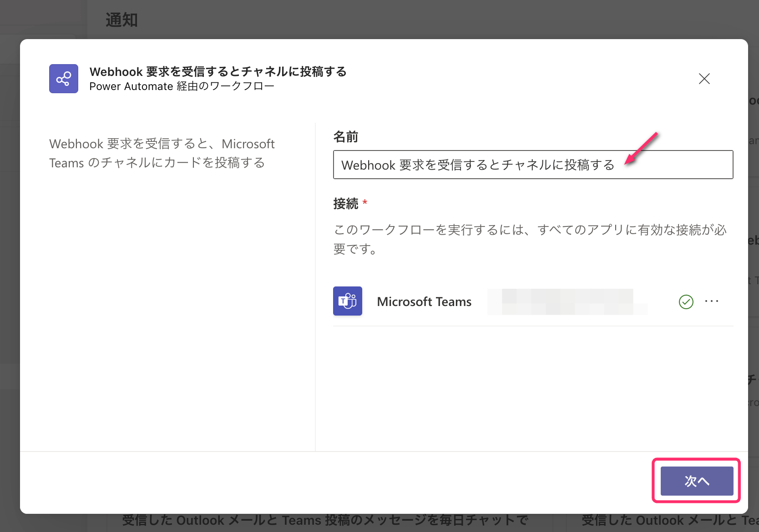This screenshot has width=759, height=532.
Task: Close the webhook workflow dialog
Action: point(704,79)
